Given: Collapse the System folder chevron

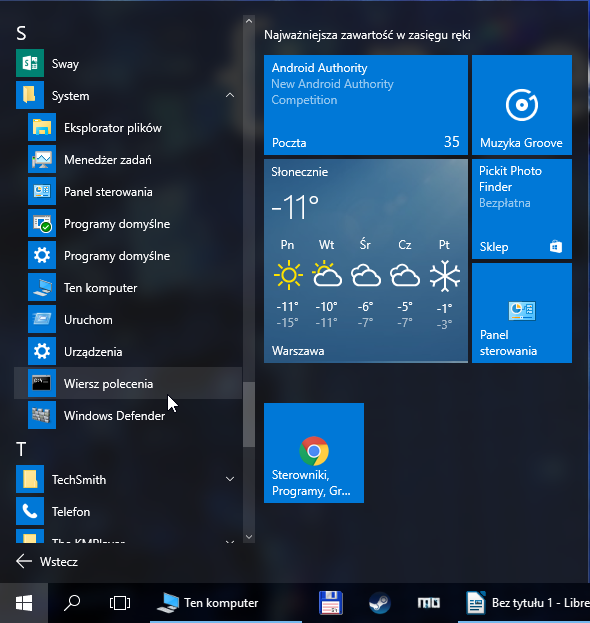Looking at the screenshot, I should [230, 95].
